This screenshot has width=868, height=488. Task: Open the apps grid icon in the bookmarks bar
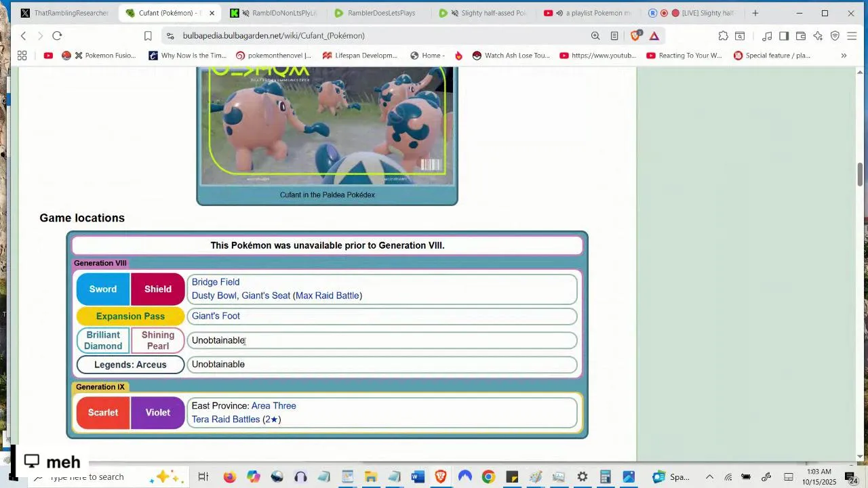(22, 56)
